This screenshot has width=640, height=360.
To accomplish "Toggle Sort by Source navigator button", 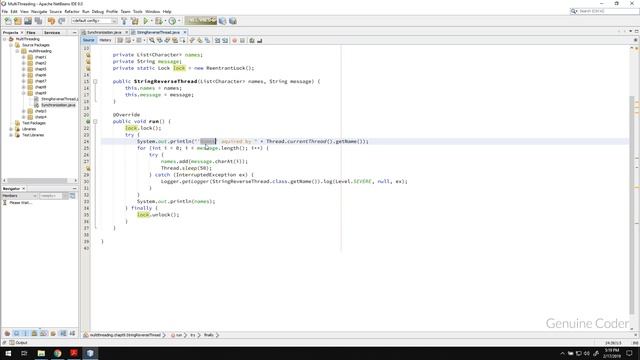I will 72,333.
